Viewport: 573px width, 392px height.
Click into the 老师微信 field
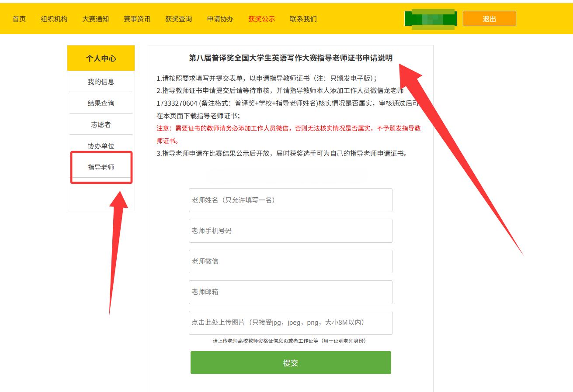[290, 261]
